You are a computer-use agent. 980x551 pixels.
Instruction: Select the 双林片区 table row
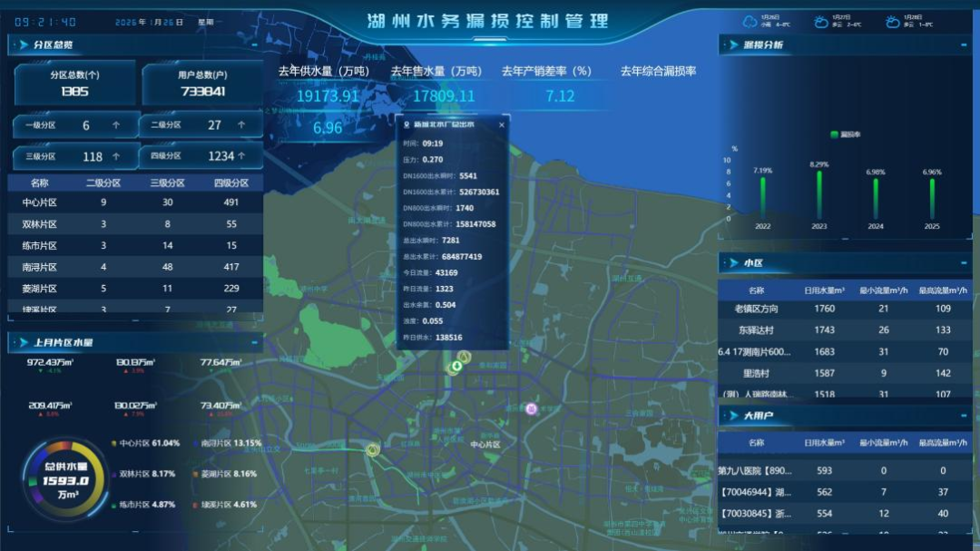pos(134,224)
